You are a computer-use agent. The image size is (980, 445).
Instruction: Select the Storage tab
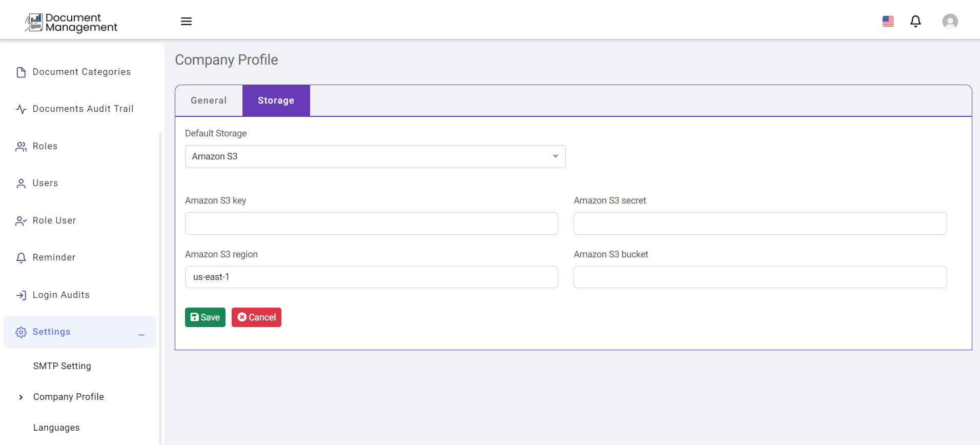tap(276, 100)
